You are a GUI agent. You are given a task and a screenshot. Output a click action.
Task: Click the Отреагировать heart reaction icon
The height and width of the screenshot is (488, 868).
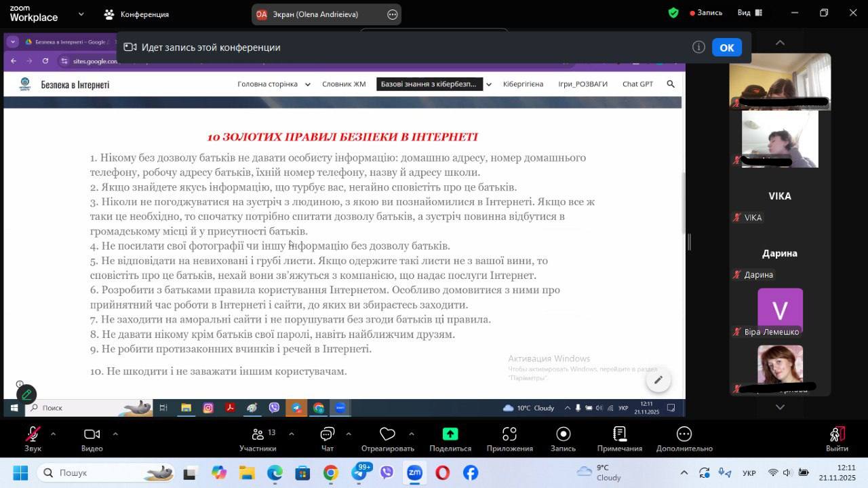(387, 434)
